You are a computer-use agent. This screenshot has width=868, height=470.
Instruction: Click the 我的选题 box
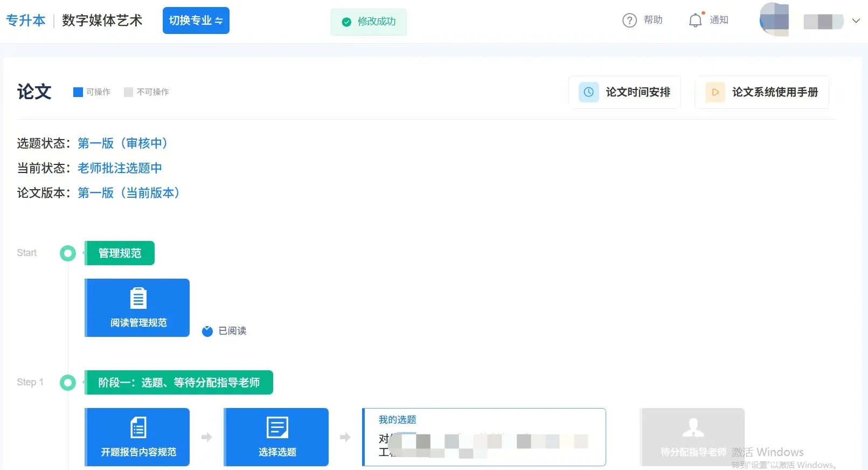(484, 437)
